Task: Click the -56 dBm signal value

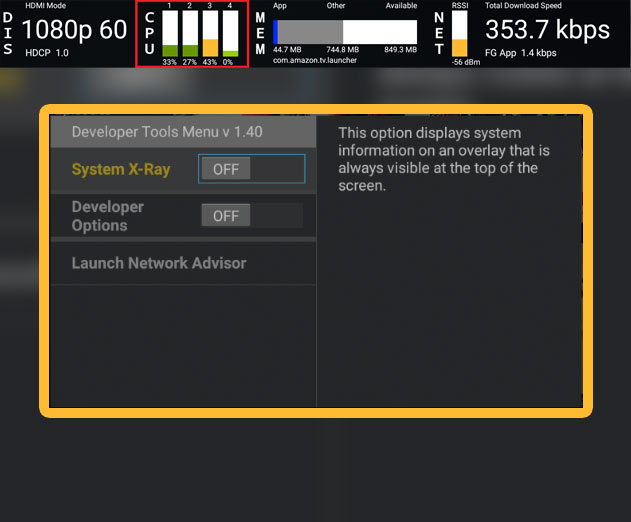Action: click(x=466, y=62)
